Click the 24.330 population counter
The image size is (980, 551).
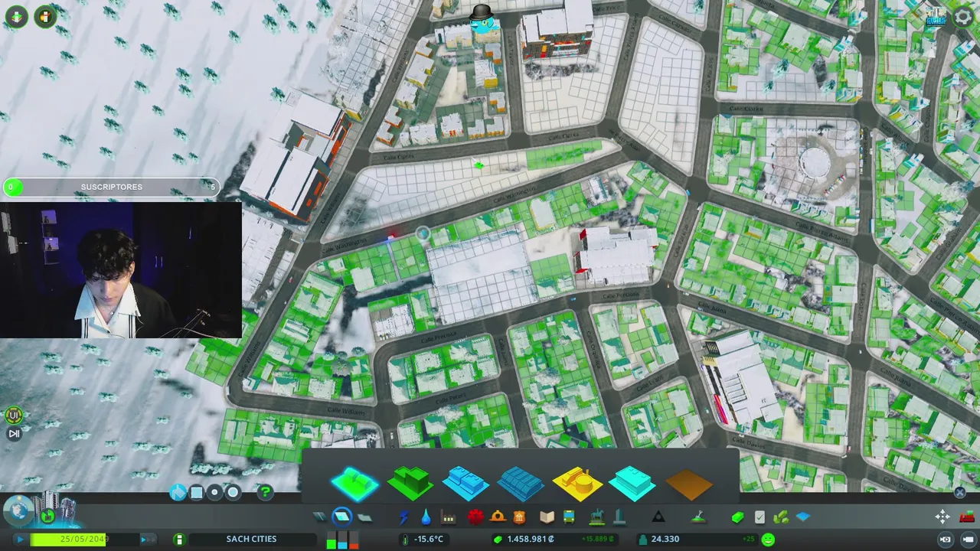click(x=665, y=540)
